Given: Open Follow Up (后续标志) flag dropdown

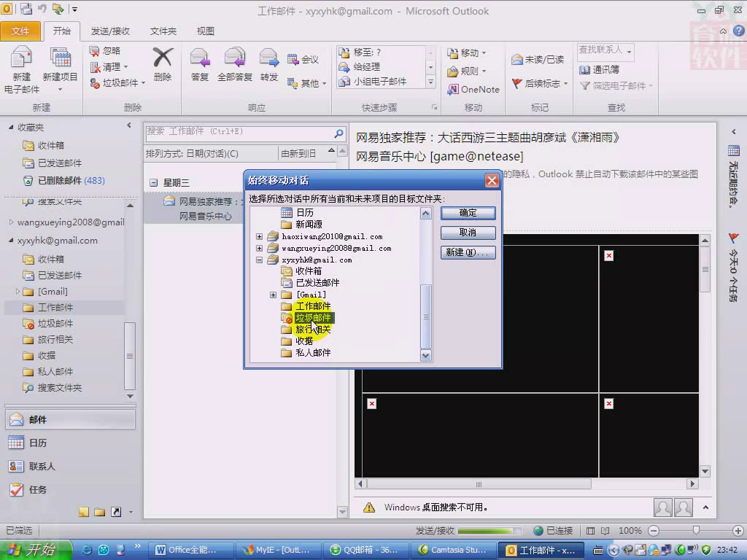Looking at the screenshot, I should point(540,83).
